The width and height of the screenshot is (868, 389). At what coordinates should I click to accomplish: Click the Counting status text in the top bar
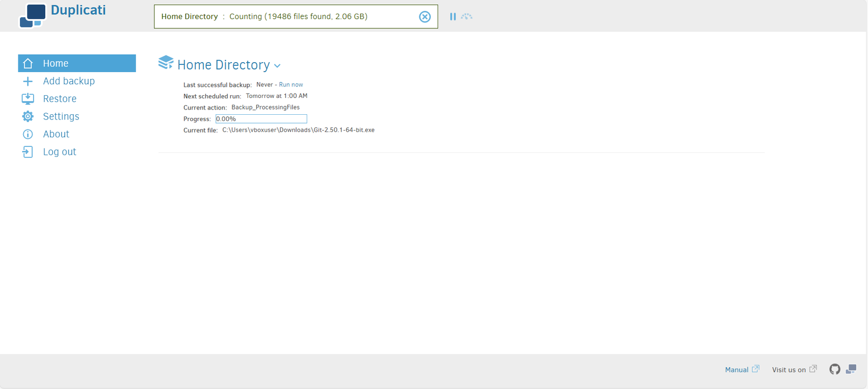pos(298,17)
